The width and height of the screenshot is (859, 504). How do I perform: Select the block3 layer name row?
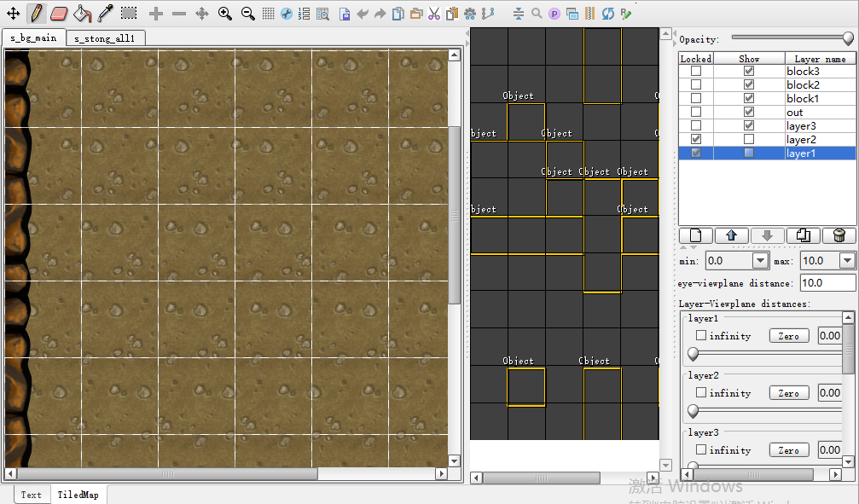tap(820, 72)
